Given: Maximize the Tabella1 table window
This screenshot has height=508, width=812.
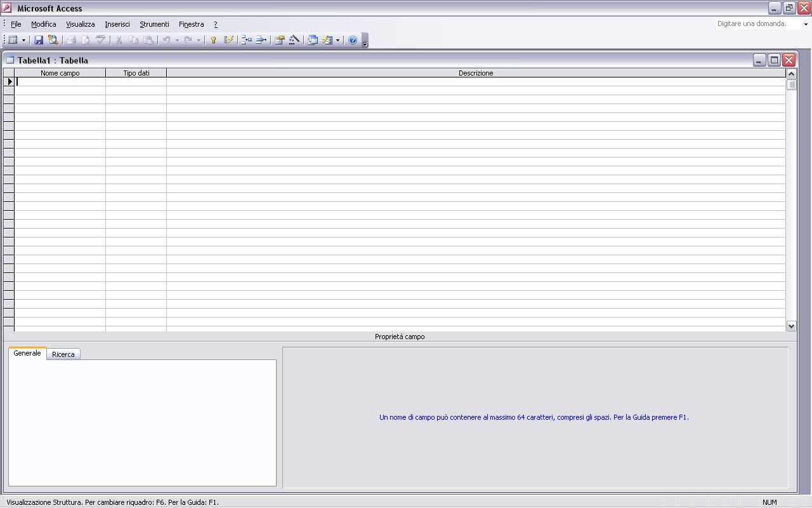Looking at the screenshot, I should [774, 60].
